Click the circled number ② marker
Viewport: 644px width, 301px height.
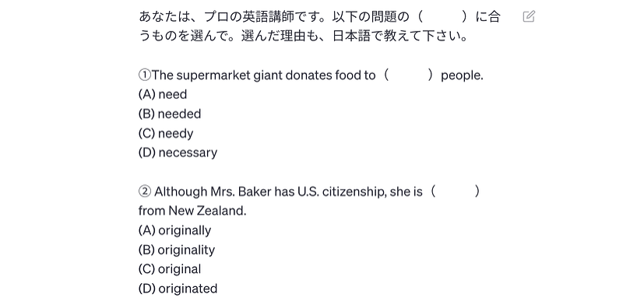click(x=145, y=191)
